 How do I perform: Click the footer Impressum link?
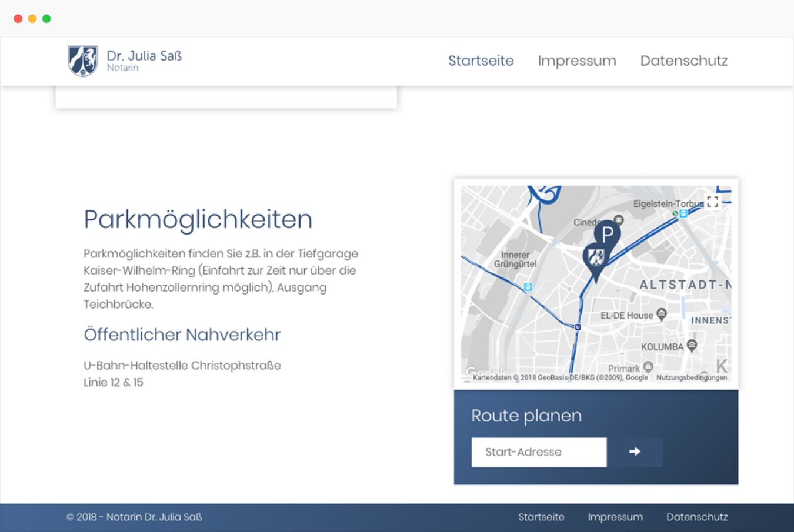tap(615, 517)
